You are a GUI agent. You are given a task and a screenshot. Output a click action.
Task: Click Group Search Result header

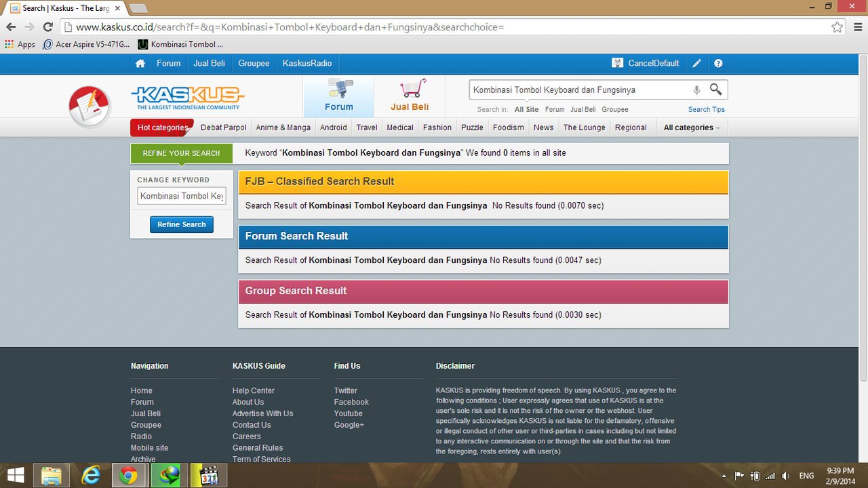click(x=483, y=291)
